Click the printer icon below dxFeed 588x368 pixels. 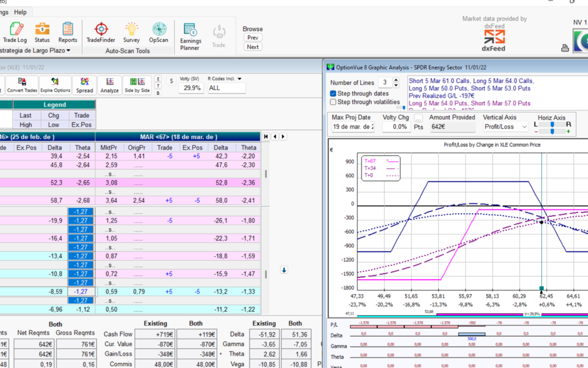click(565, 47)
